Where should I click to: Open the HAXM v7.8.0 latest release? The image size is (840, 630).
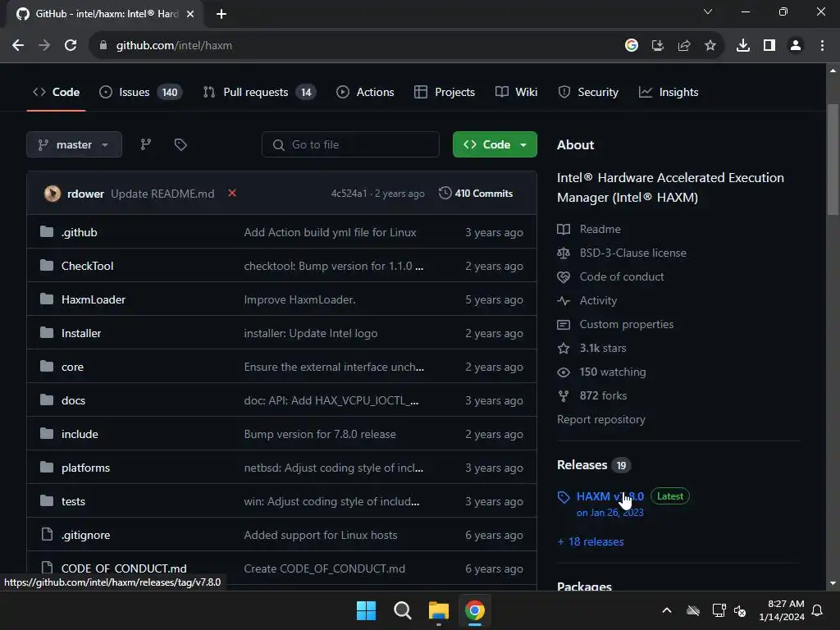[610, 496]
